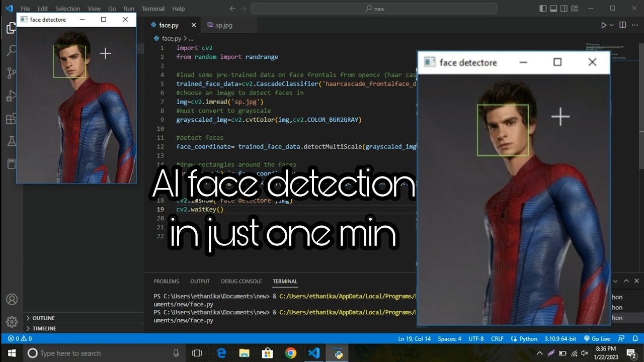Open the terminal launch profile dropdown chevron
Viewport: 644px width, 362px height.
(x=615, y=281)
